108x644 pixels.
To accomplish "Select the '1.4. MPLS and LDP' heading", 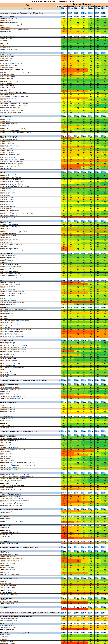I will point(28,116).
